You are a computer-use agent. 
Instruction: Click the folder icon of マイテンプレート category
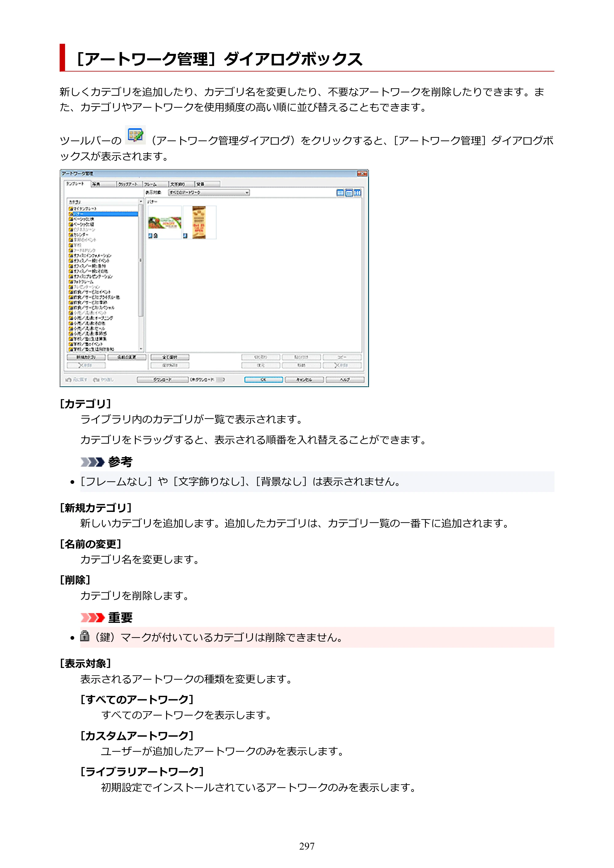pyautogui.click(x=71, y=209)
